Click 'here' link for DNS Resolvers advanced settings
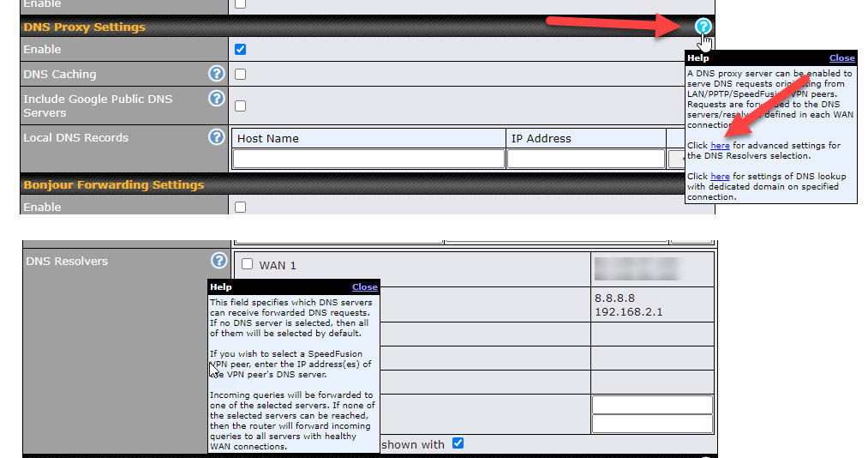The image size is (868, 458). click(720, 146)
